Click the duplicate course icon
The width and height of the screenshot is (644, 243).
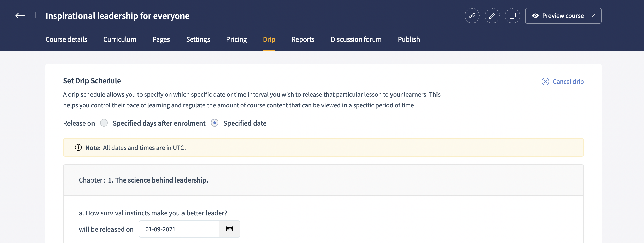pos(512,16)
